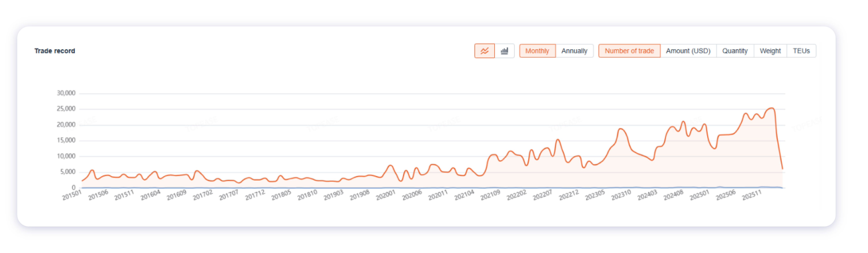This screenshot has height=253, width=868.
Task: Show the Weight metric
Action: coord(770,51)
